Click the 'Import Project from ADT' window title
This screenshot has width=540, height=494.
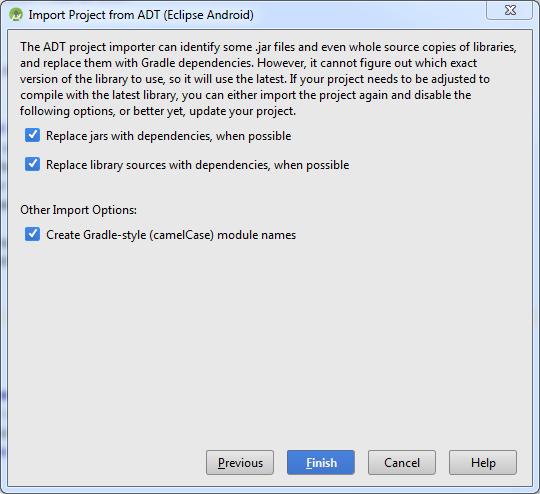(141, 15)
